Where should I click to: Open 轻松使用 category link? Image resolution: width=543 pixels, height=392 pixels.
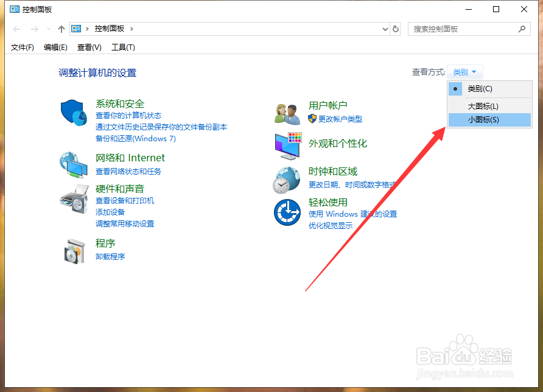(328, 202)
